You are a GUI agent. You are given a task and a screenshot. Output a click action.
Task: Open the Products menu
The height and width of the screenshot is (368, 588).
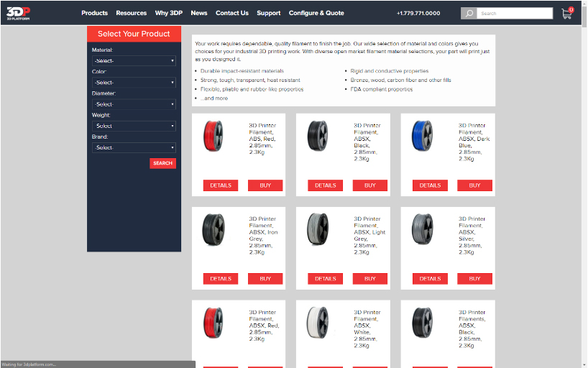(94, 13)
